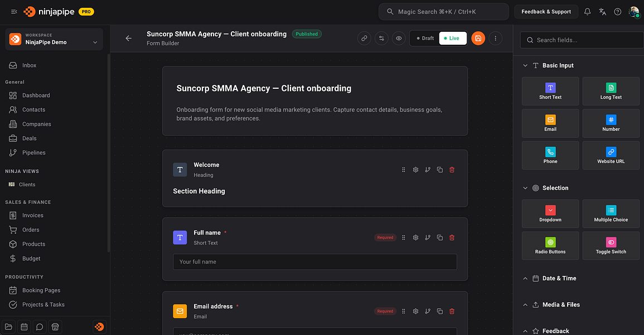Click the Your full name input
The height and width of the screenshot is (335, 644).
tap(315, 262)
